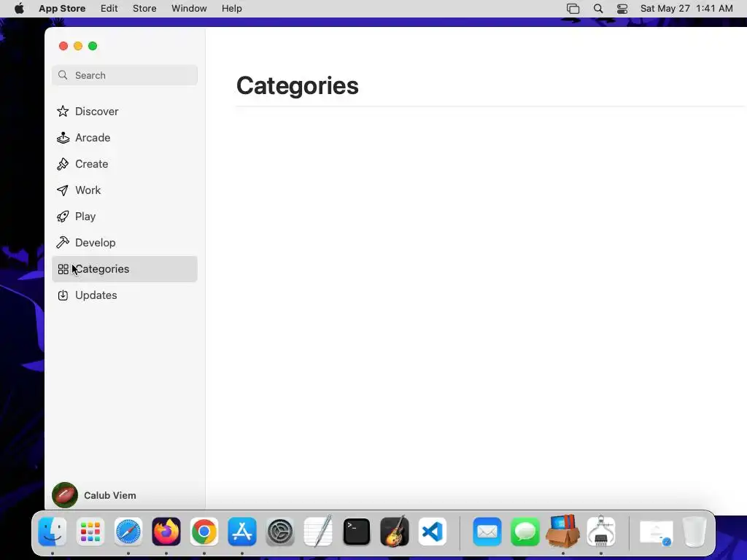This screenshot has height=560, width=747.
Task: Go to the Play page
Action: tap(124, 216)
